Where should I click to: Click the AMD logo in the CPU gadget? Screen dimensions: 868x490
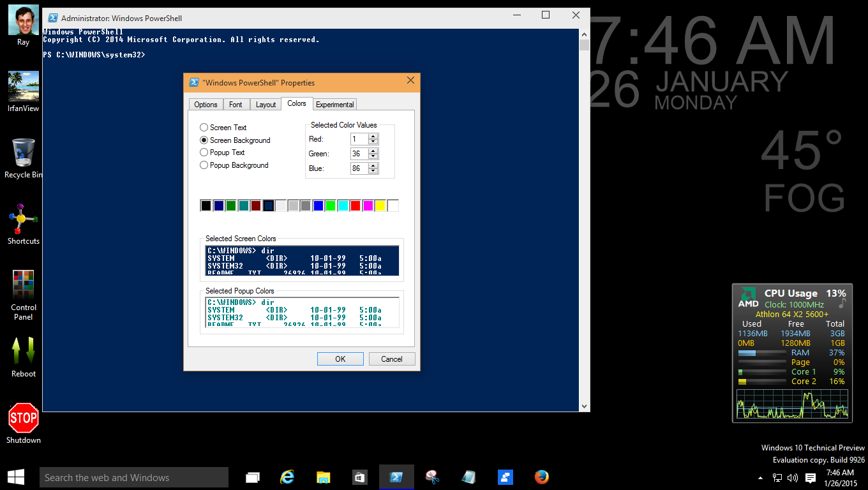pyautogui.click(x=748, y=297)
